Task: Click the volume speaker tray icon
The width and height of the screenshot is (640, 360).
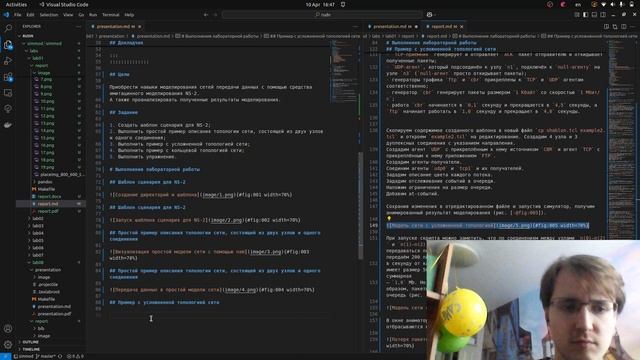Action: tap(612, 4)
